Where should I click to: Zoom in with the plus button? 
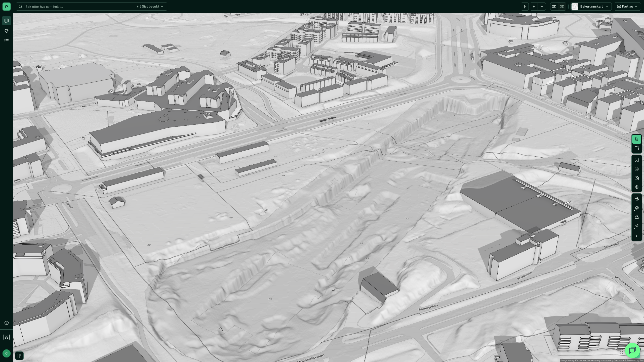(x=534, y=7)
